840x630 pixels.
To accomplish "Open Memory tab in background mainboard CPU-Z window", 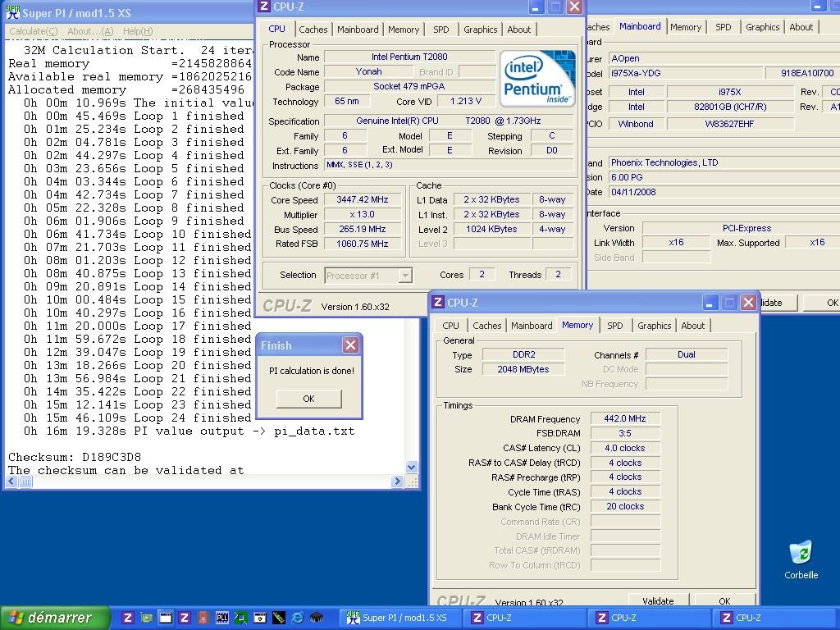I will click(x=685, y=27).
